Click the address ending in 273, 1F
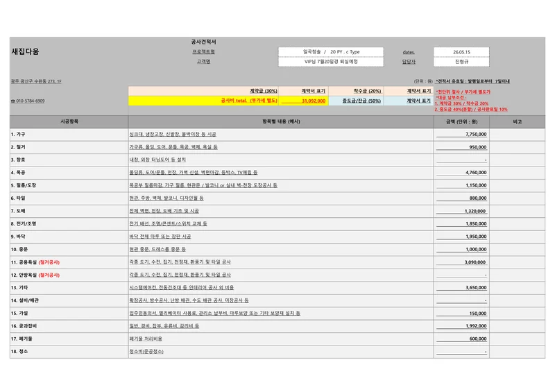 coord(36,81)
